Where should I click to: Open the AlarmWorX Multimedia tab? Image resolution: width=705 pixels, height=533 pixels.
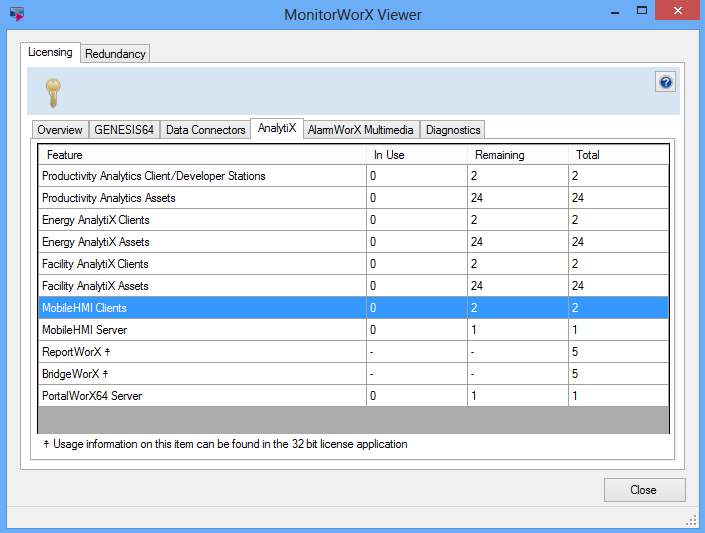[x=361, y=130]
